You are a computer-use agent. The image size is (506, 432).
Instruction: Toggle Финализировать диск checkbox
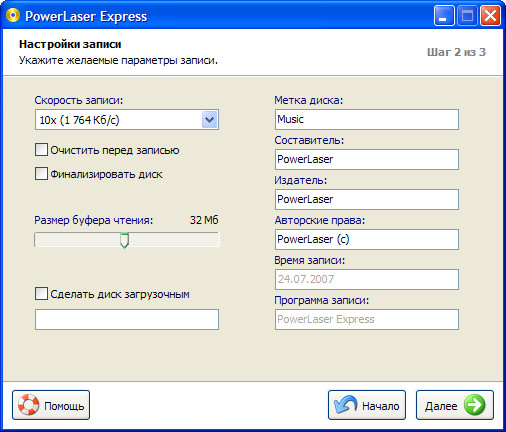[41, 174]
